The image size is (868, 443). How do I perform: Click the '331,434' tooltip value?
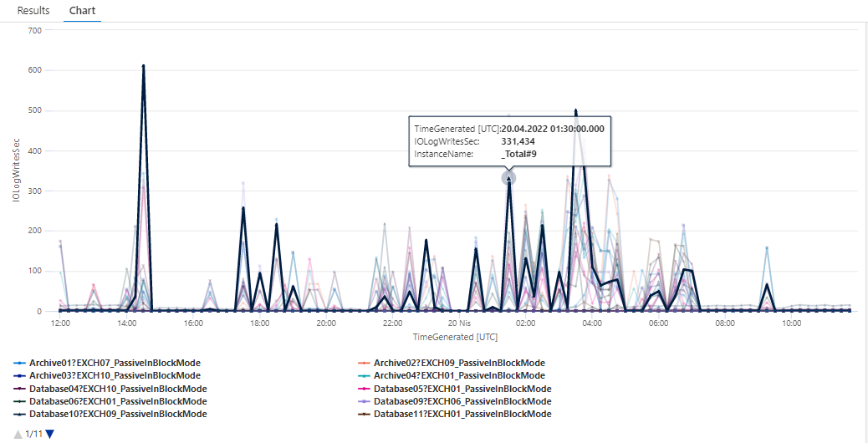click(x=518, y=141)
